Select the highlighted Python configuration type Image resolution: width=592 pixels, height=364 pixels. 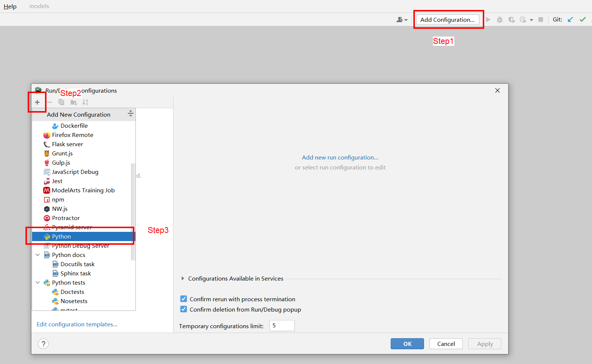[84, 237]
